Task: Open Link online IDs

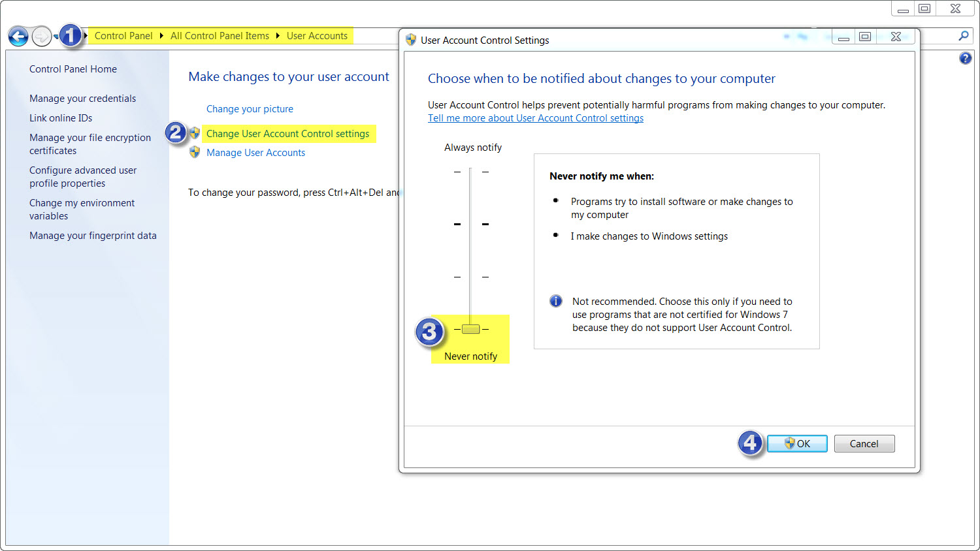Action: [61, 118]
